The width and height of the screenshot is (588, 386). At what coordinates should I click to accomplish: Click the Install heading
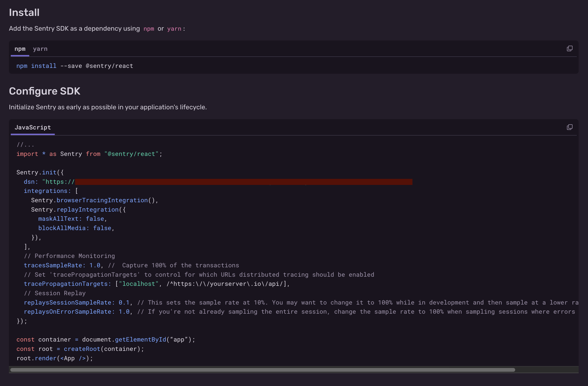click(x=24, y=13)
